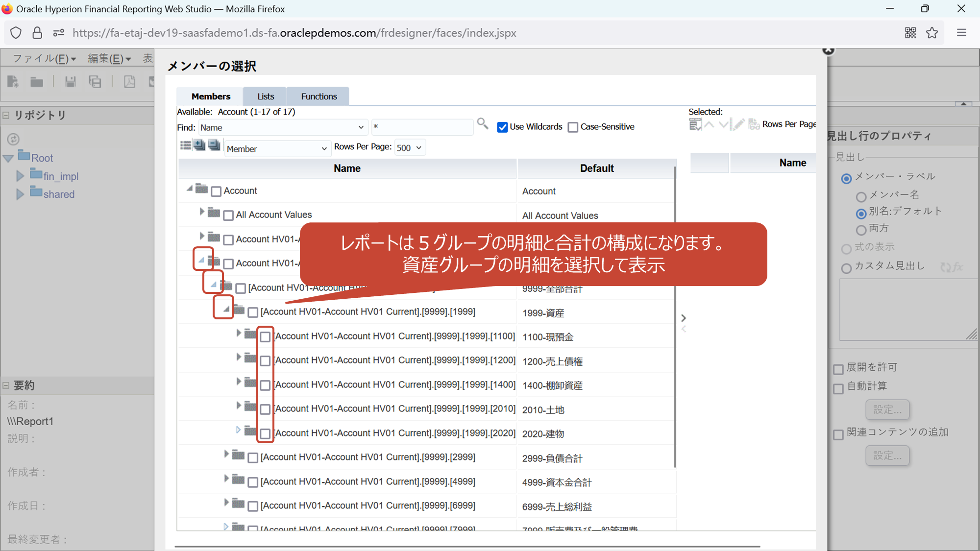Check the 1100-現預金 account checkbox
The height and width of the screenshot is (551, 980).
pyautogui.click(x=265, y=336)
